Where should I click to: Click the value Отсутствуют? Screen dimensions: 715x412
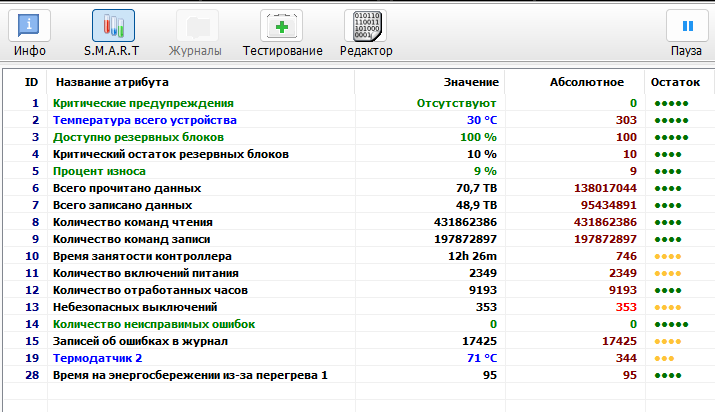click(x=456, y=103)
